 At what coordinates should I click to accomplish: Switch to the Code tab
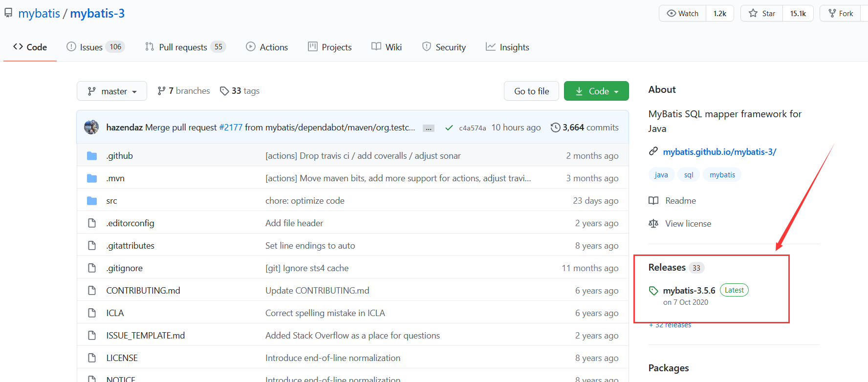(30, 47)
